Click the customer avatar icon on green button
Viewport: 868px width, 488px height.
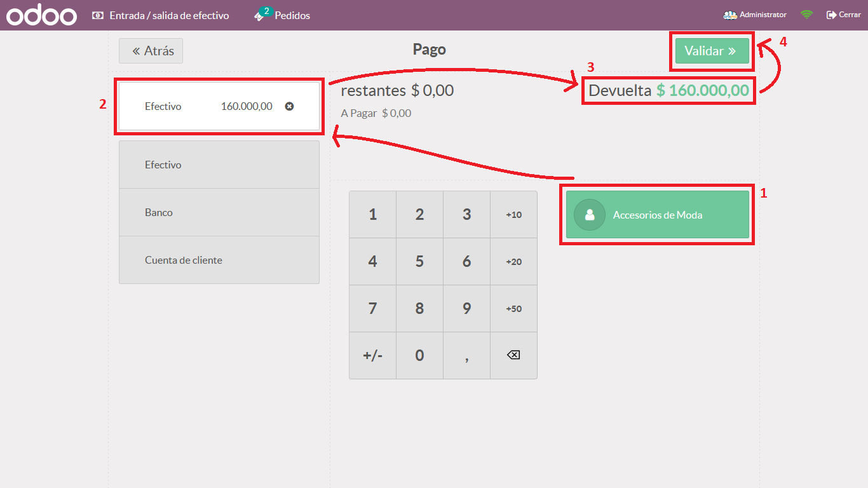(590, 215)
